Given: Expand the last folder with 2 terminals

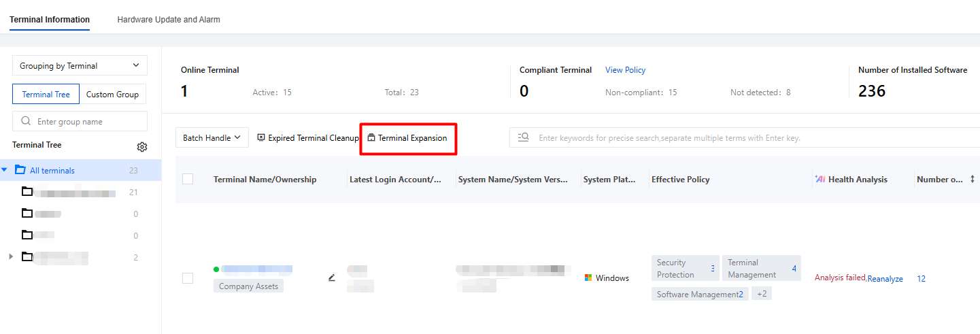Looking at the screenshot, I should tap(10, 256).
